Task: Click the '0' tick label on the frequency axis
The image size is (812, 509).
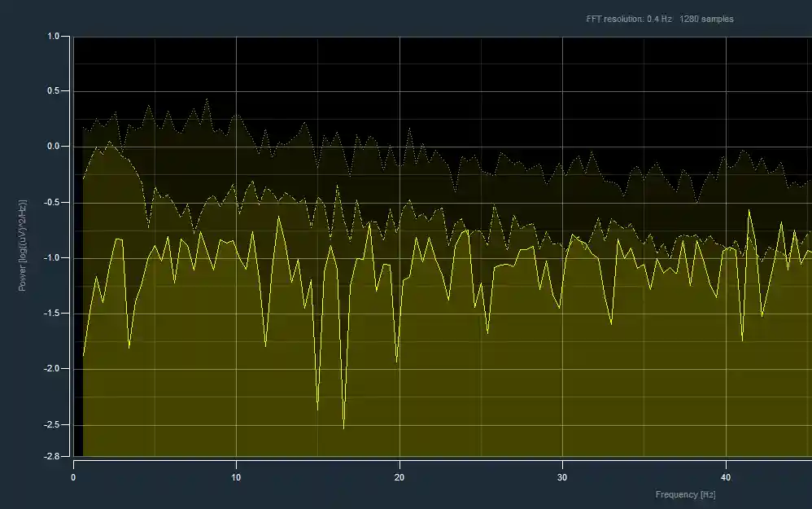Action: 73,477
